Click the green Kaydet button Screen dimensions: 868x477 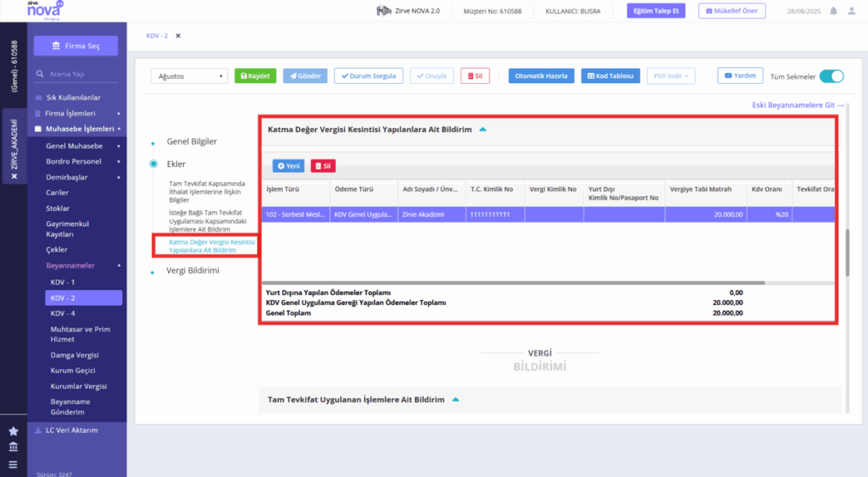[255, 75]
